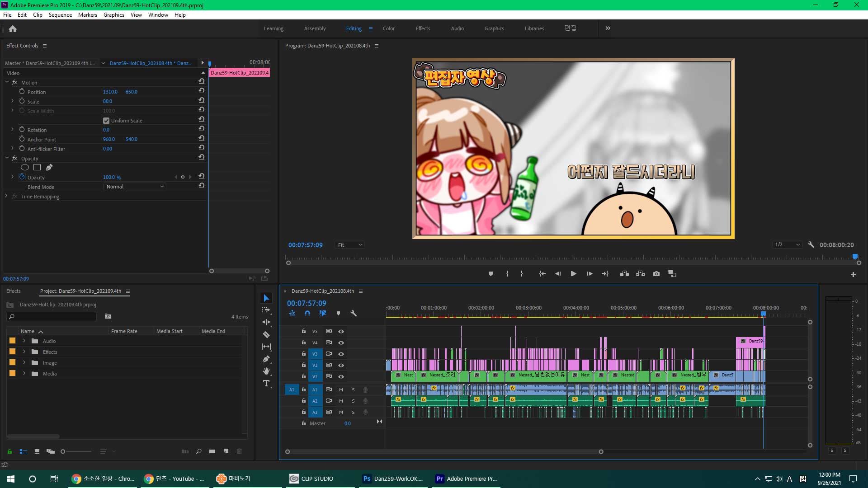868x488 pixels.
Task: Click Opacity value 100.0 %
Action: point(112,178)
